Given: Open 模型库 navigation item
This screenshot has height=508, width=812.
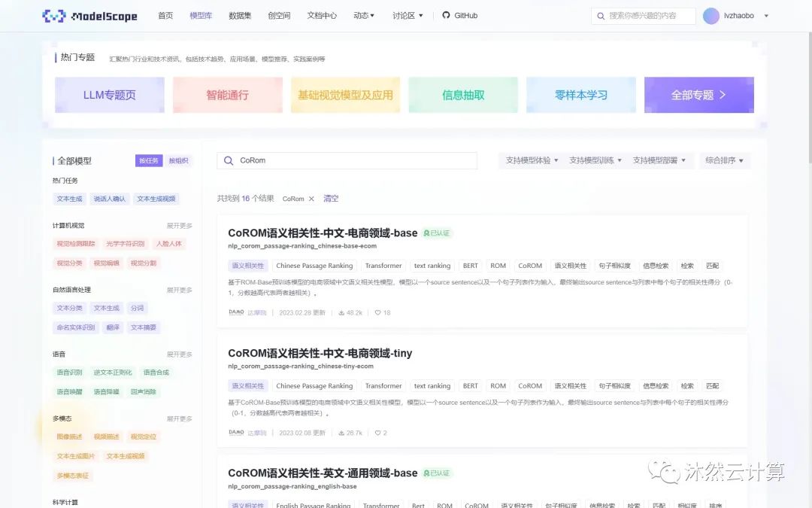Looking at the screenshot, I should (x=201, y=16).
